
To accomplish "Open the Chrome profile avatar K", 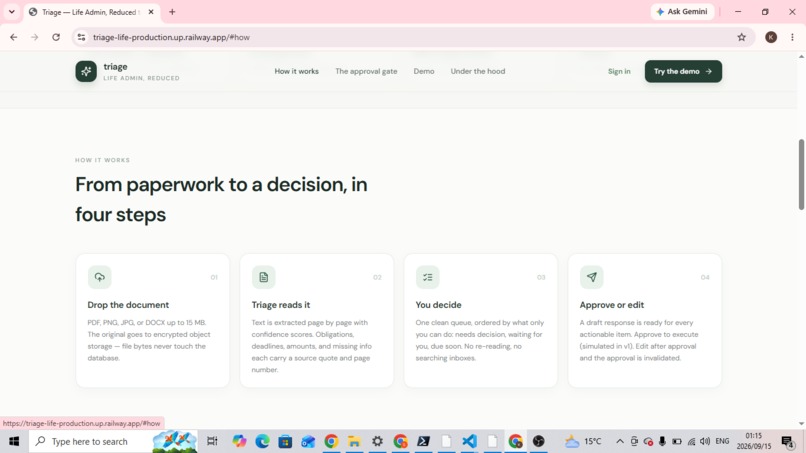I will point(771,37).
